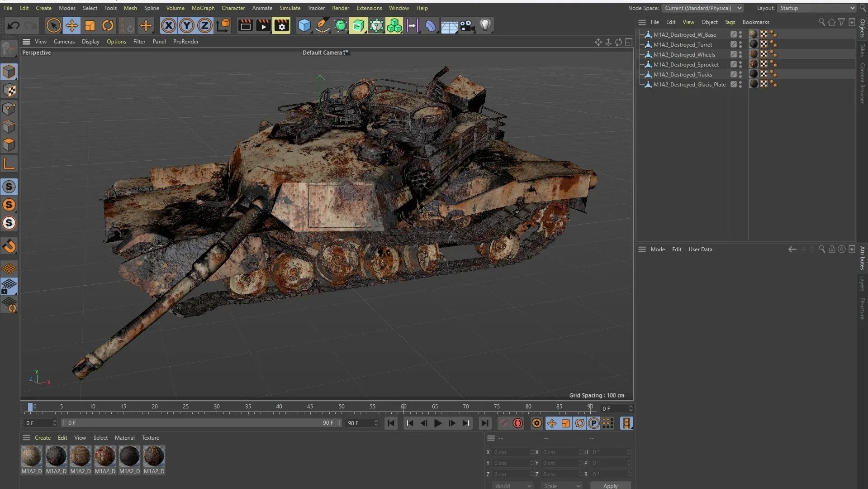The height and width of the screenshot is (489, 868).
Task: Open User Data menu in Attributes
Action: pos(700,249)
